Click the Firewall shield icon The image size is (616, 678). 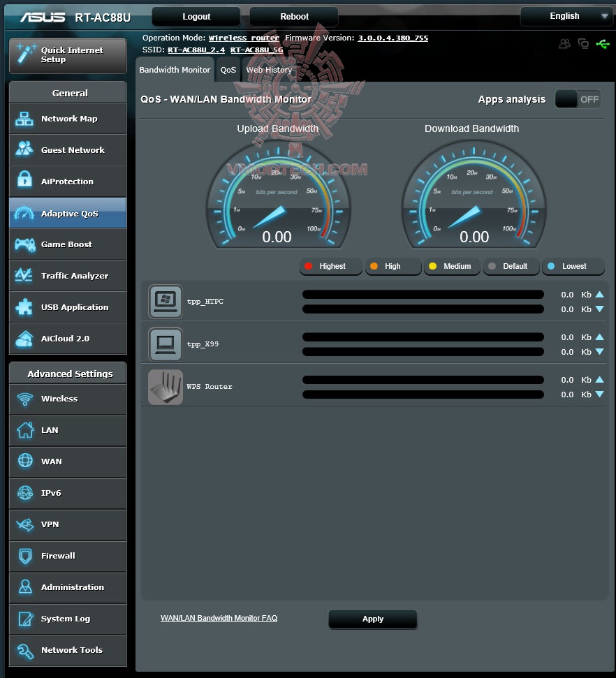point(26,556)
